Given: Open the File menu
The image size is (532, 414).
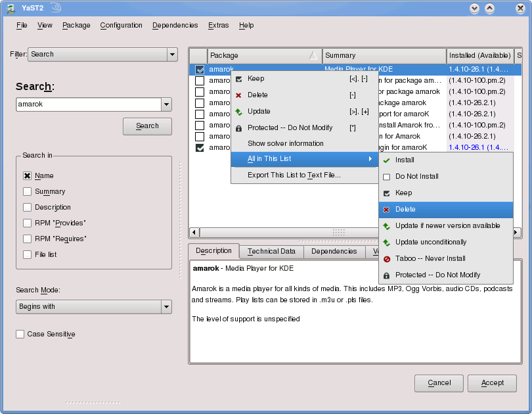Looking at the screenshot, I should coord(22,26).
